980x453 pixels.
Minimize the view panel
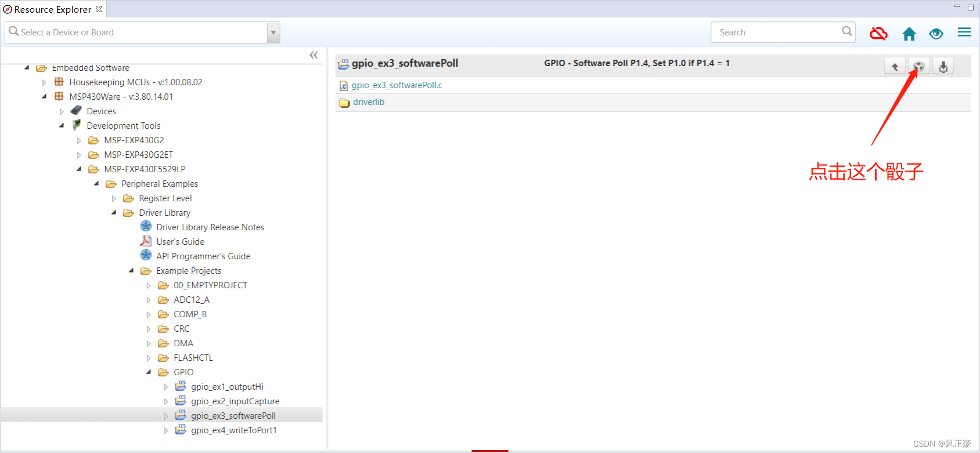coord(957,6)
